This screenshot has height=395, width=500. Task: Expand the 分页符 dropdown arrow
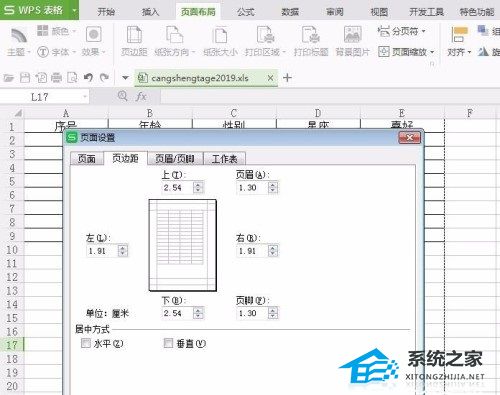423,31
